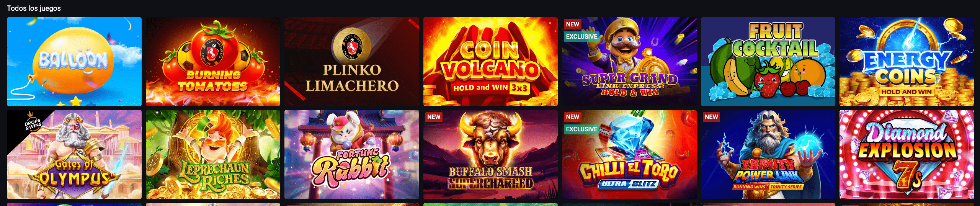Click EXCLUSIVE badge on Chilli El Toro
The height and width of the screenshot is (206, 980).
[581, 129]
